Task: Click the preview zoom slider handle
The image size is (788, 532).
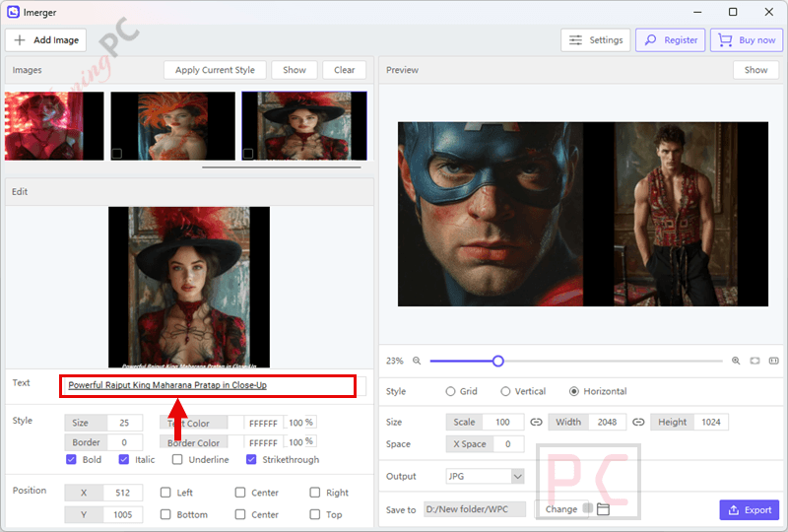Action: 498,361
